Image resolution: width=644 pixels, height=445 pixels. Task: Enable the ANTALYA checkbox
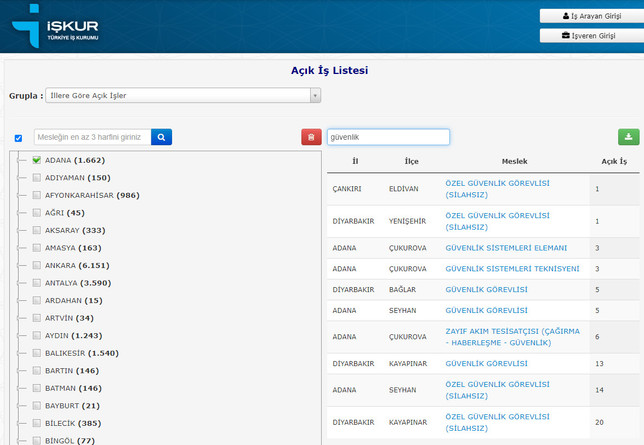[x=37, y=283]
